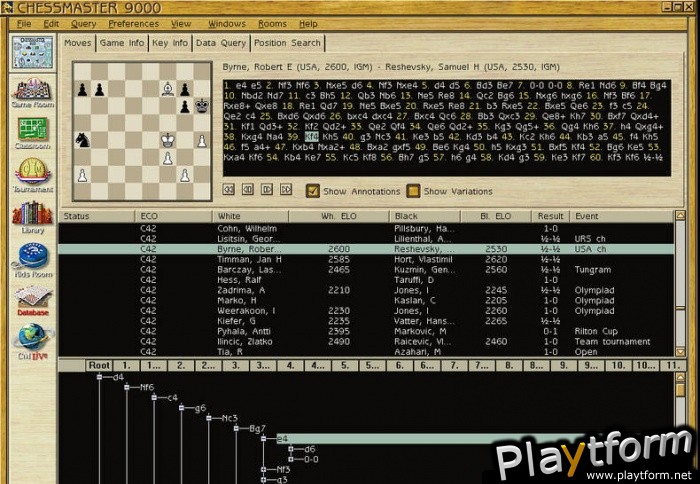Click the down arrow of the game list scrollbar
This screenshot has height=484, width=700.
pos(680,352)
